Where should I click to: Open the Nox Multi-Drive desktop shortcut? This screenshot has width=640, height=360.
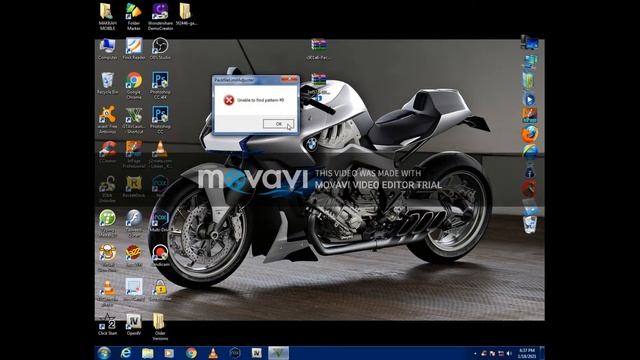(x=160, y=221)
